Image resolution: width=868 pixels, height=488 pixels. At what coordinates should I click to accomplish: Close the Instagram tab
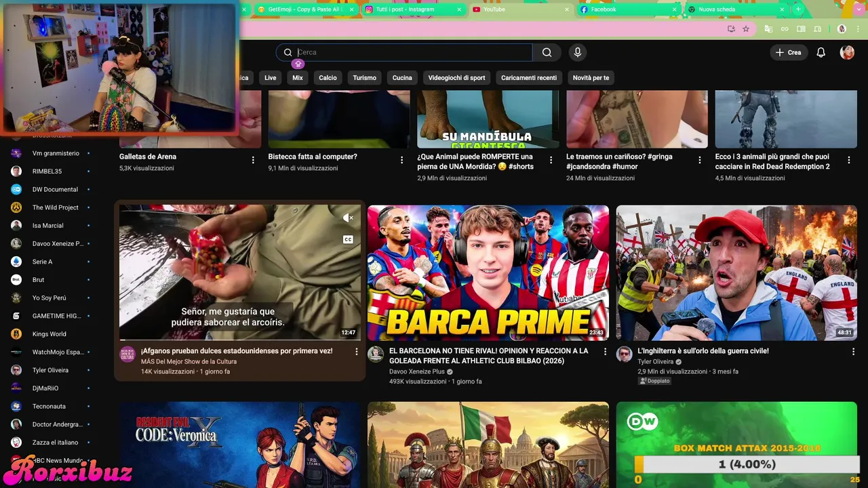coord(459,9)
